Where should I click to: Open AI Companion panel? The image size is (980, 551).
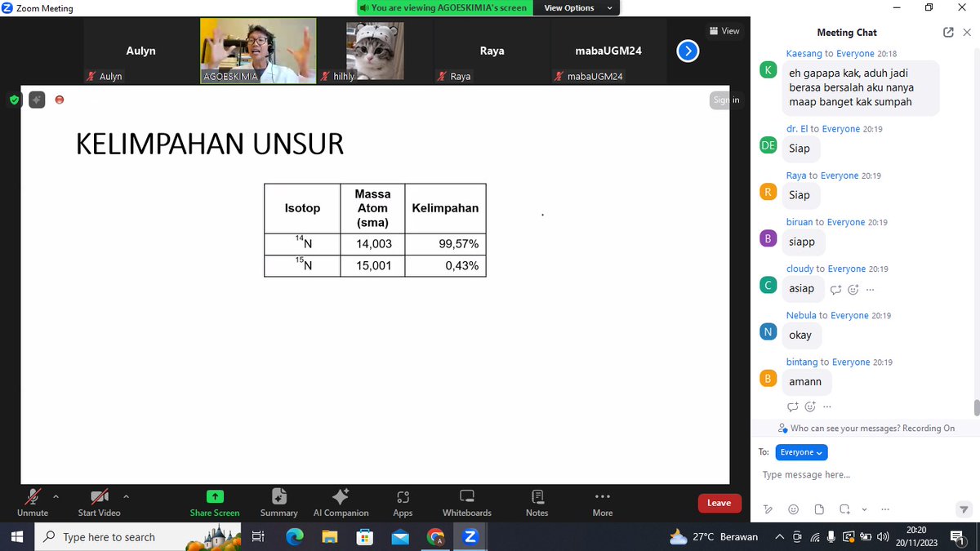click(x=341, y=502)
